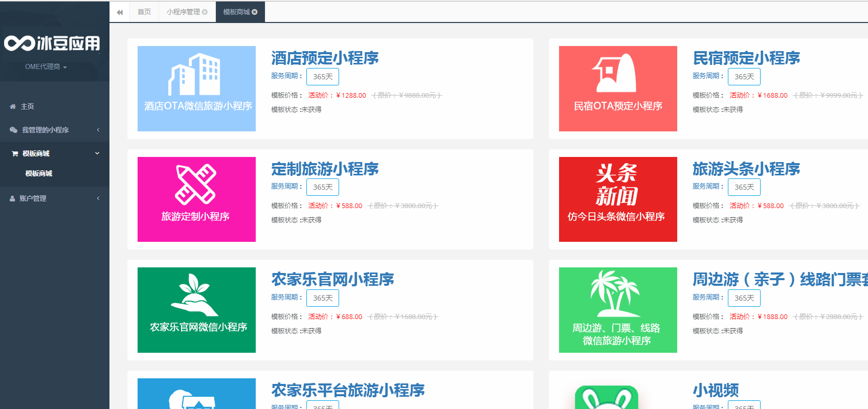Viewport: 868px width, 409px height.
Task: Click 模板状态 :未获得 under 酒店预定小程序
Action: tap(296, 109)
